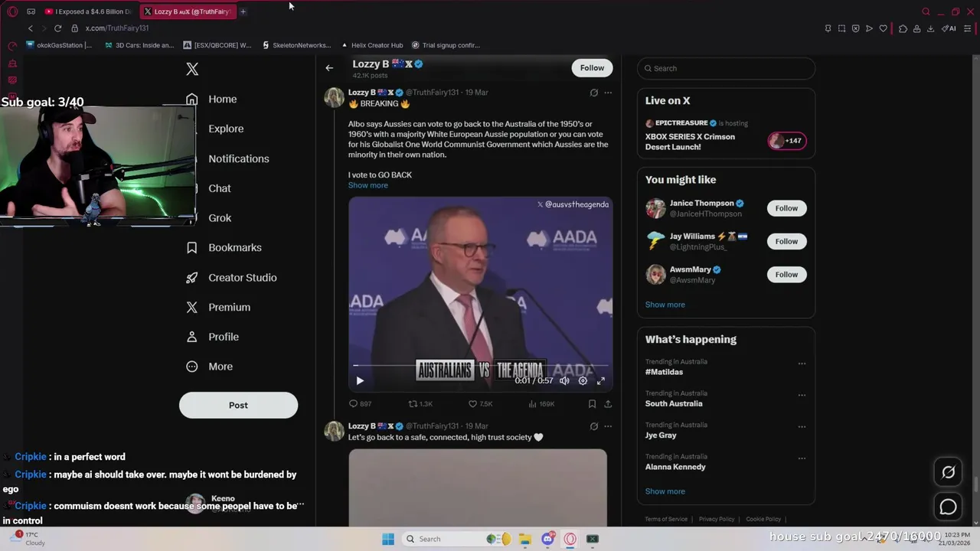
Task: Follow Janice Thompson in You might like
Action: [786, 208]
